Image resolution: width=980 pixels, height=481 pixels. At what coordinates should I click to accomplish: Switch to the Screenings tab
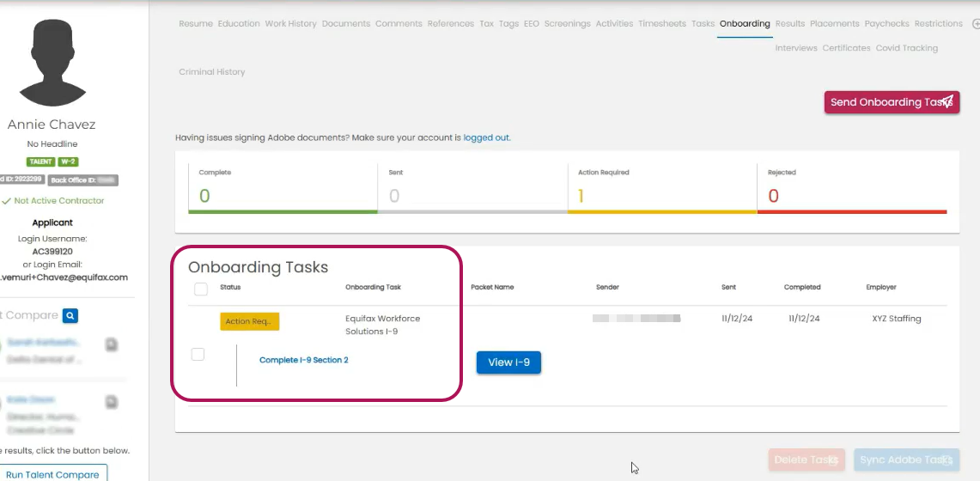pos(567,24)
